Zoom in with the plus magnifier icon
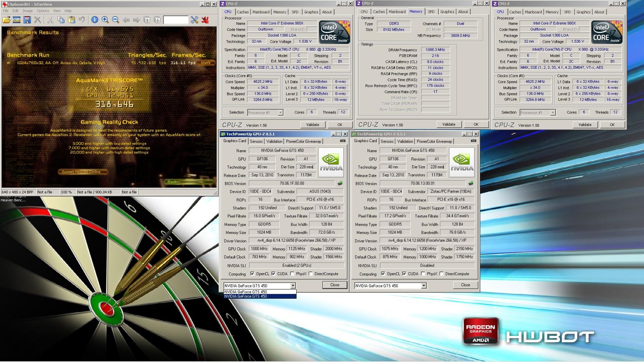This screenshot has width=644, height=362. [x=105, y=20]
